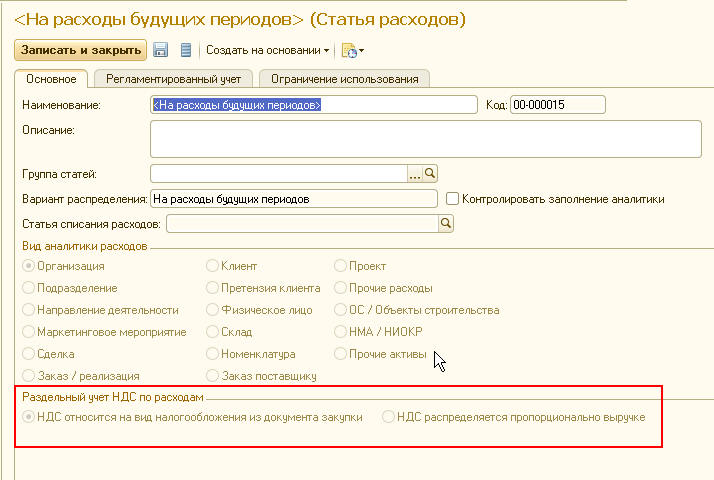Select НДС распределяется пропорционально выручке option
Viewport: 714px width, 480px height.
pos(388,417)
